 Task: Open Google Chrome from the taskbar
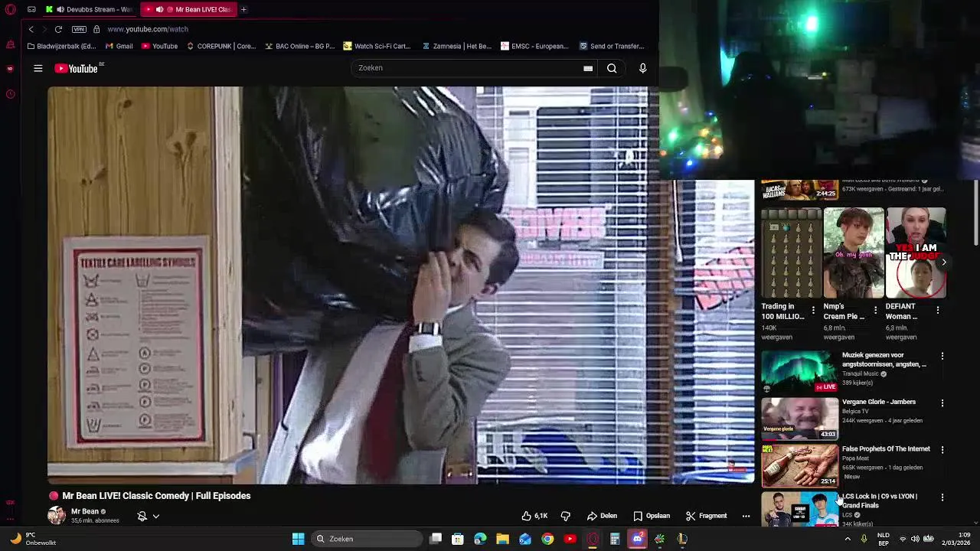(547, 539)
